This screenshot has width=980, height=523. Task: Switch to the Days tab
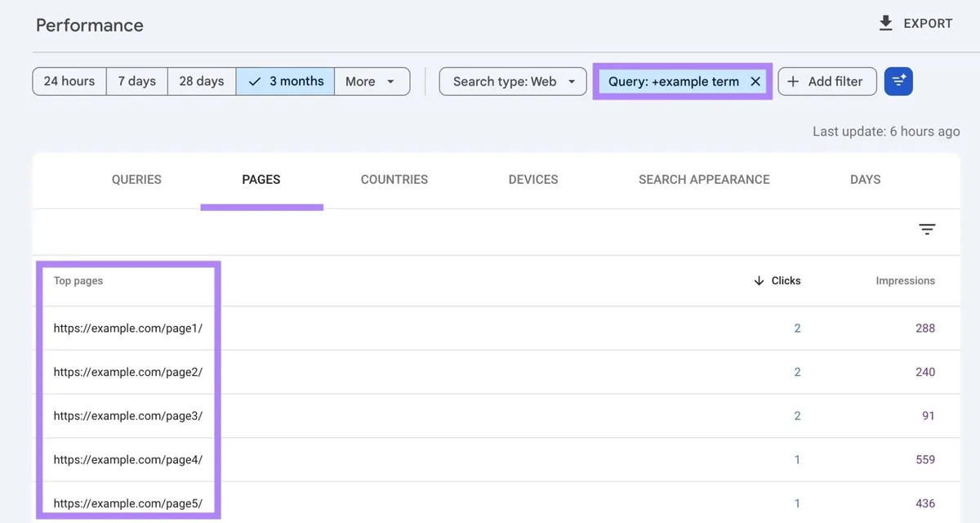865,180
